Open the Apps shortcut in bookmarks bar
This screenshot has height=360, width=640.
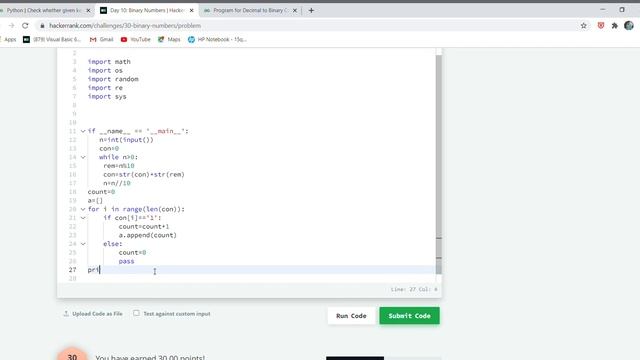point(8,40)
